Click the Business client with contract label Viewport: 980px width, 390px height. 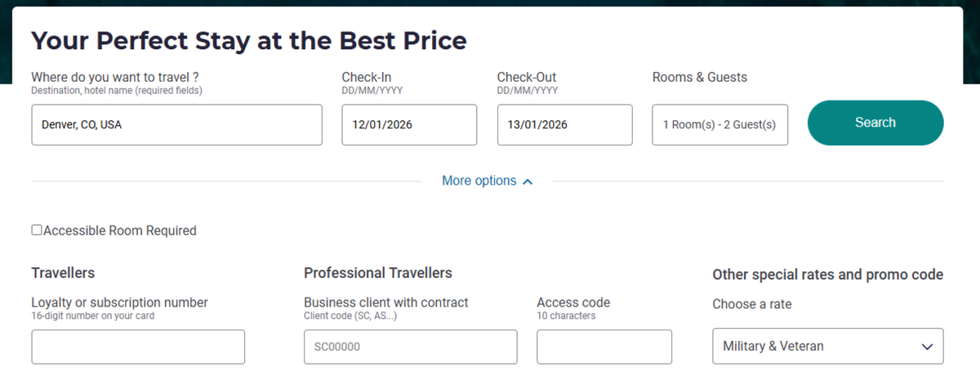coord(386,303)
